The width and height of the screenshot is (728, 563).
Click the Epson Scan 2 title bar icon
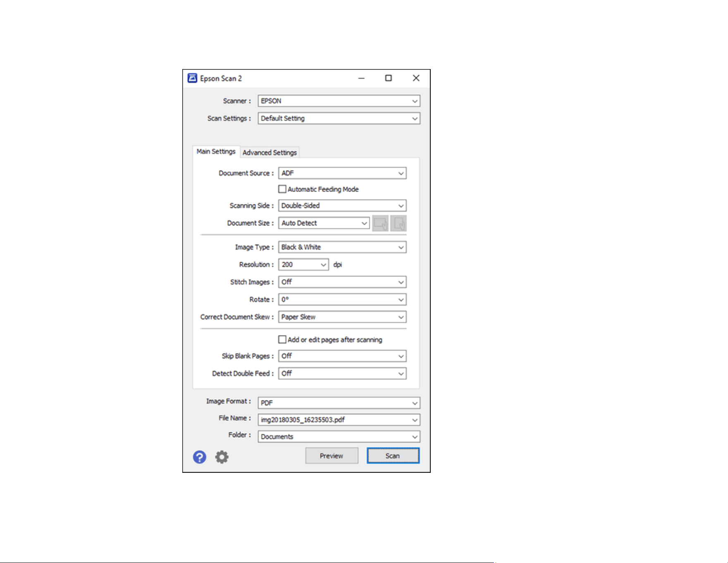click(x=192, y=78)
